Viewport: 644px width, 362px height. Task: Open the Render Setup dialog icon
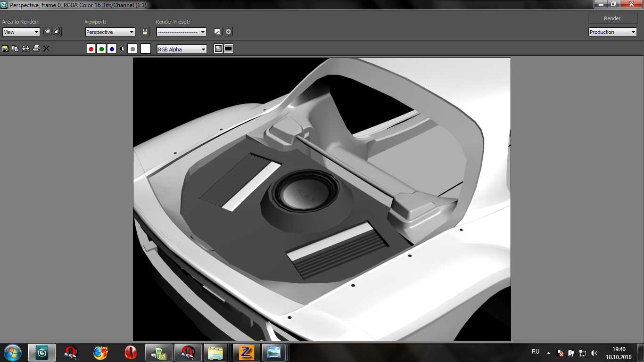tap(217, 32)
